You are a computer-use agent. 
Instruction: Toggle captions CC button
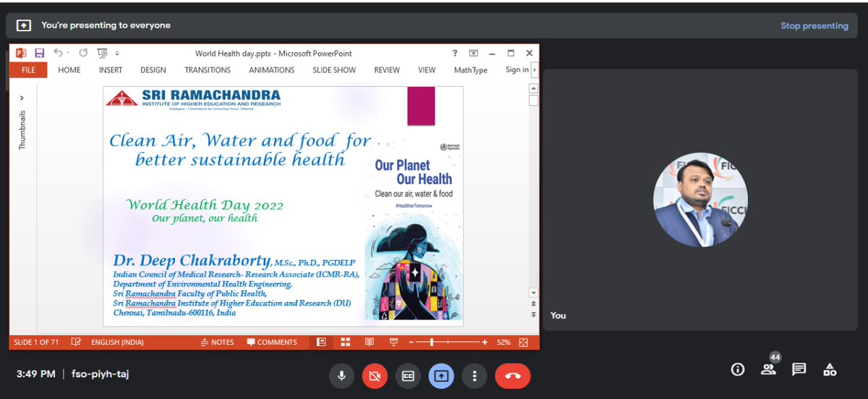[x=408, y=375]
